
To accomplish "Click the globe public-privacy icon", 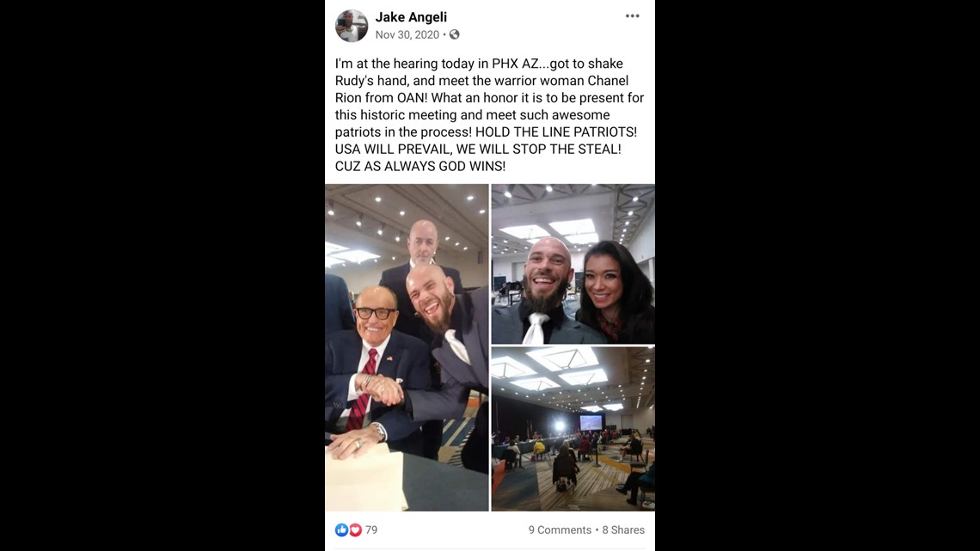I will coord(455,35).
